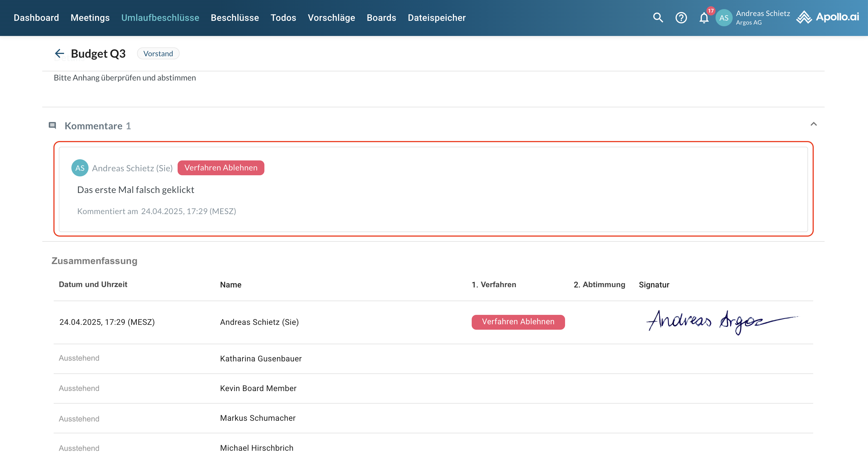Open the search magnifier icon
Viewport: 868px width, 467px height.
[658, 17]
